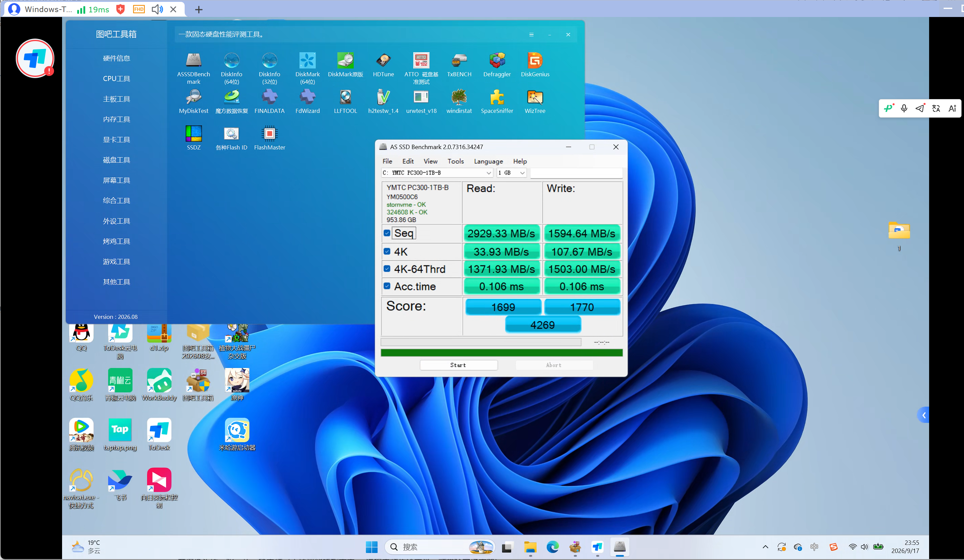Click the green benchmark progress bar
Viewport: 964px width, 560px height.
(501, 352)
